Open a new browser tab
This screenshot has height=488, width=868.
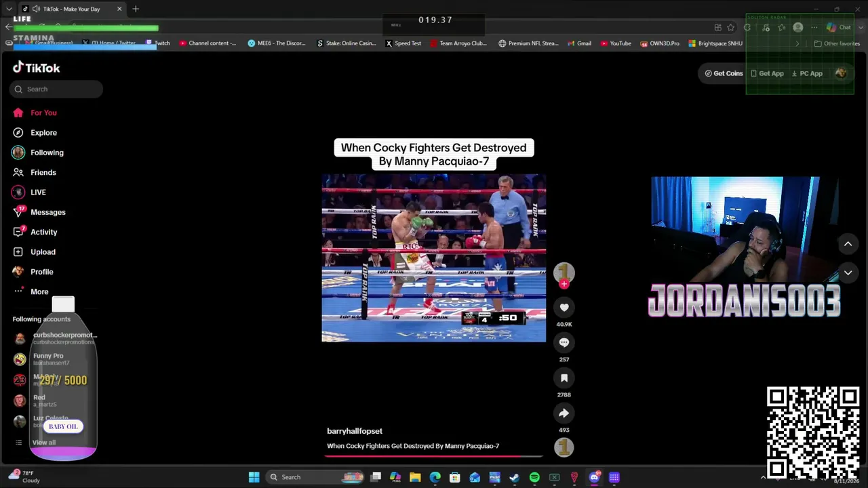[x=136, y=9]
